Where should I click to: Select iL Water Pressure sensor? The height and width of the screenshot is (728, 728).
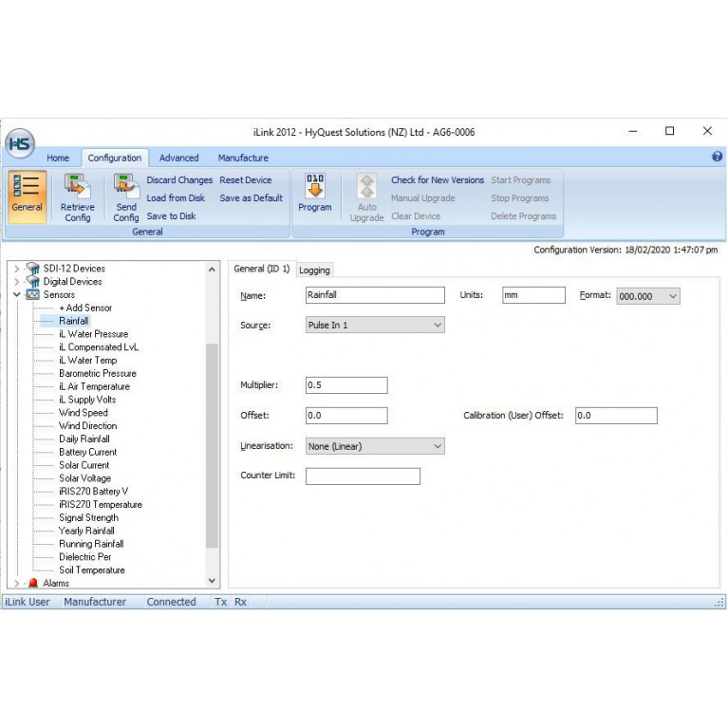(93, 334)
